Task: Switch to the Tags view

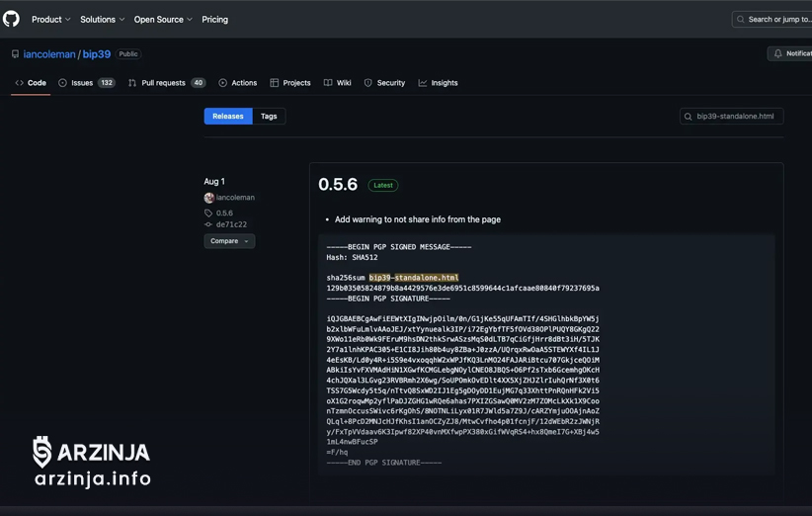Action: (x=269, y=116)
